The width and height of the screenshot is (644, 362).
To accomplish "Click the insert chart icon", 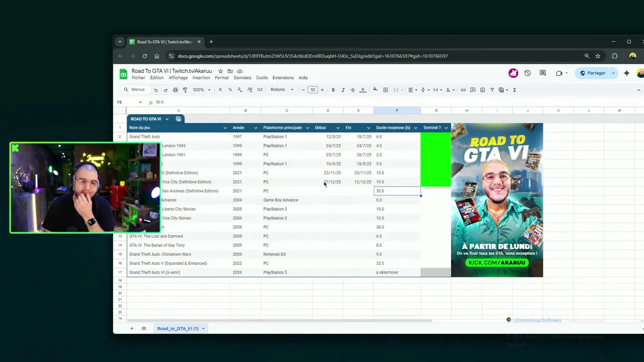I will pos(482,90).
